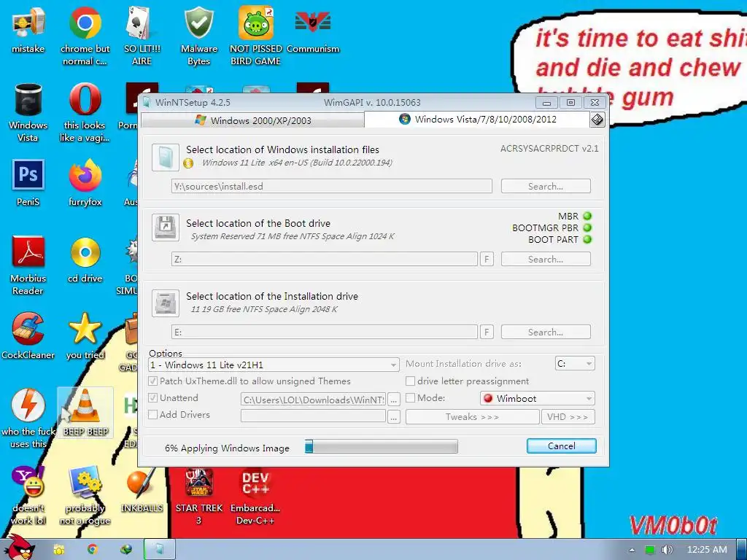Click Search for the Installation drive
Screen dimensions: 747x560
tap(546, 332)
